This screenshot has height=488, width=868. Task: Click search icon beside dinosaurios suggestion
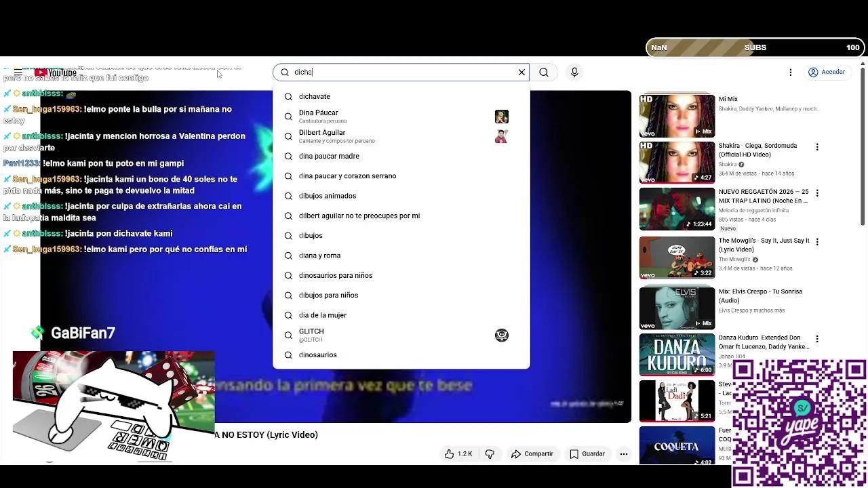[x=288, y=355]
